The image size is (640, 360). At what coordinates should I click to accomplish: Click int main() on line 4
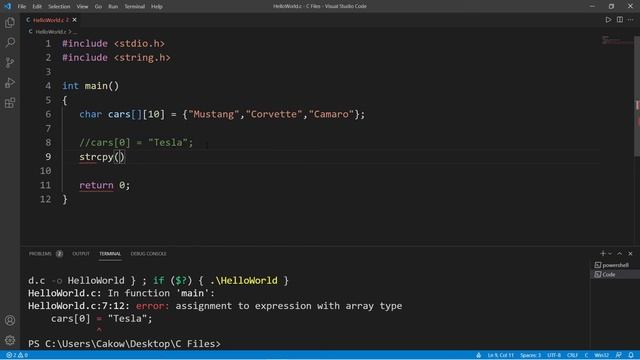pyautogui.click(x=91, y=86)
